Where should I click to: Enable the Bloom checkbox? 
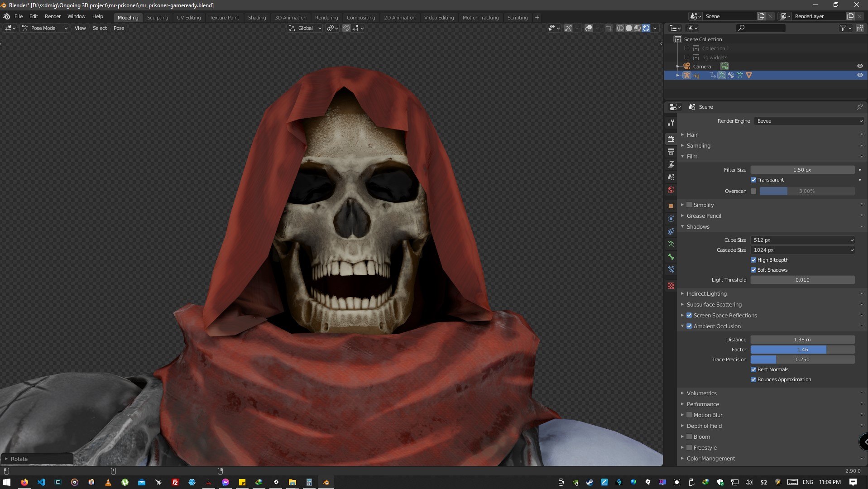click(689, 436)
